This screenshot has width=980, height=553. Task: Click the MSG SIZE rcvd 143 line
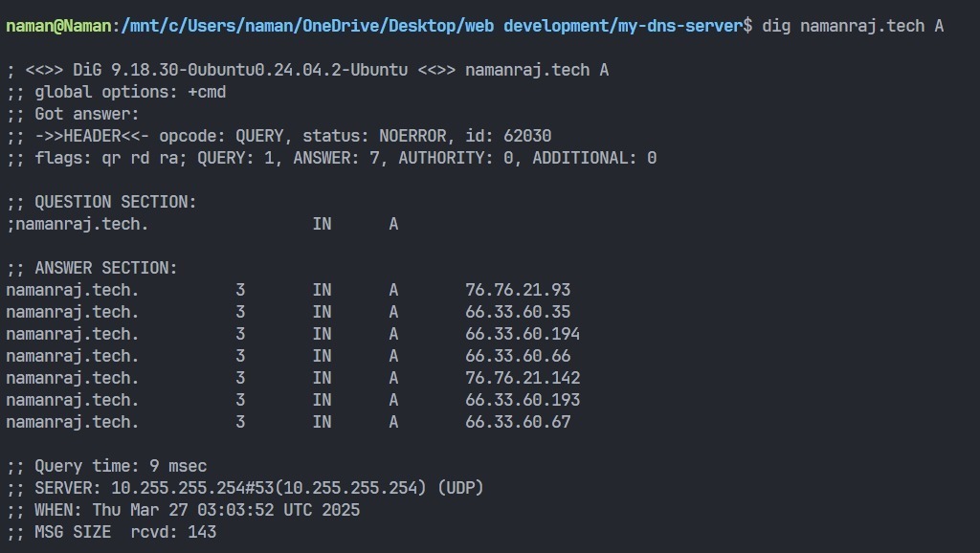111,532
